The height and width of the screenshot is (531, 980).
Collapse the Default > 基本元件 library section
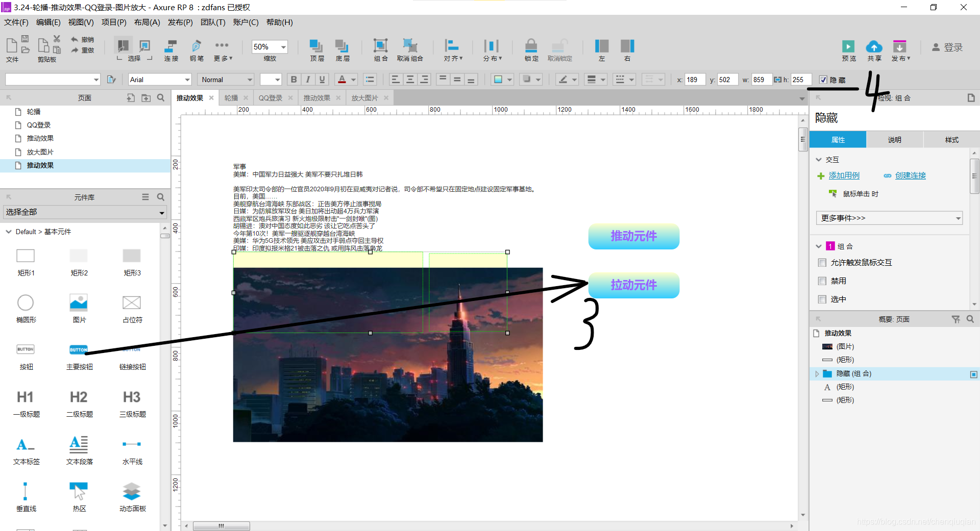(9, 232)
